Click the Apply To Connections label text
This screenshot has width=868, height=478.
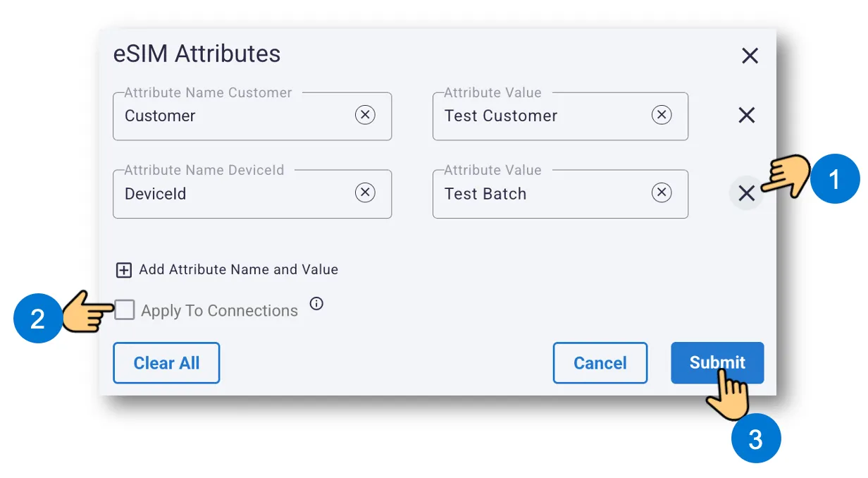pos(219,311)
